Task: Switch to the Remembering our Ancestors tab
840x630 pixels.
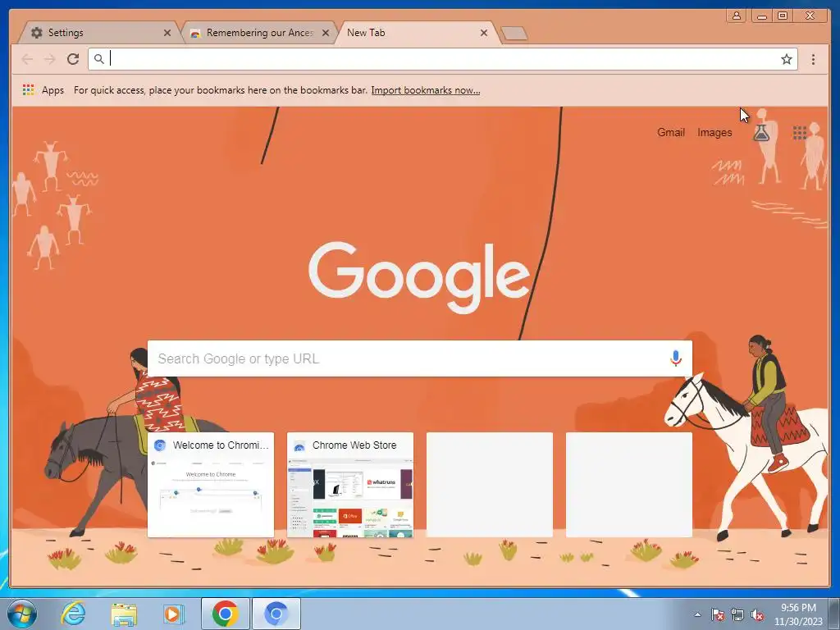Action: click(260, 33)
